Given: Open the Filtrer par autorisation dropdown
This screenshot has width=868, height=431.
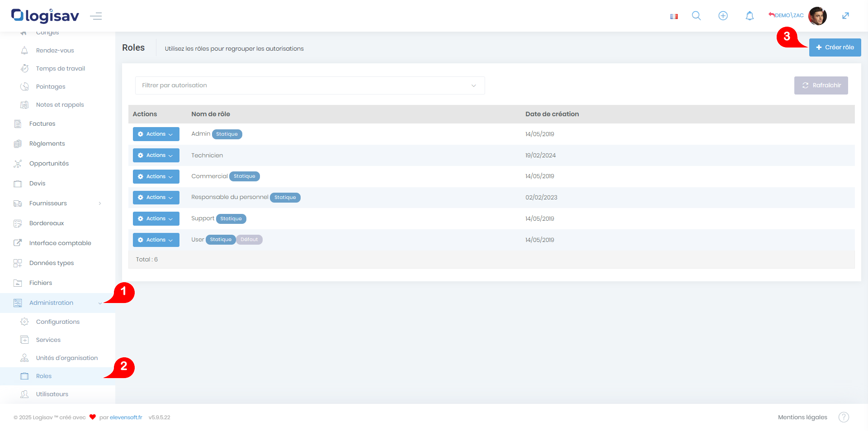Looking at the screenshot, I should pos(310,85).
